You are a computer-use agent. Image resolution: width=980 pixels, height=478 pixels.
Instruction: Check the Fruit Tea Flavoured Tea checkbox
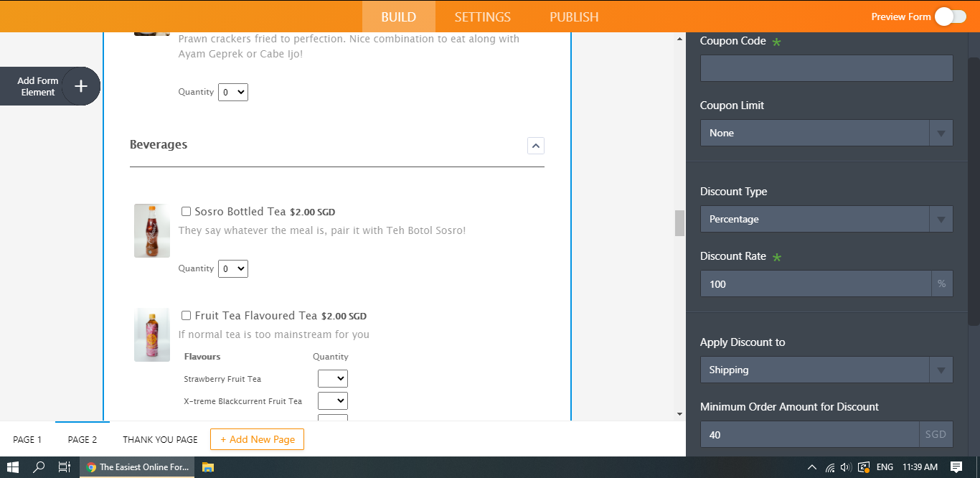[x=186, y=315]
